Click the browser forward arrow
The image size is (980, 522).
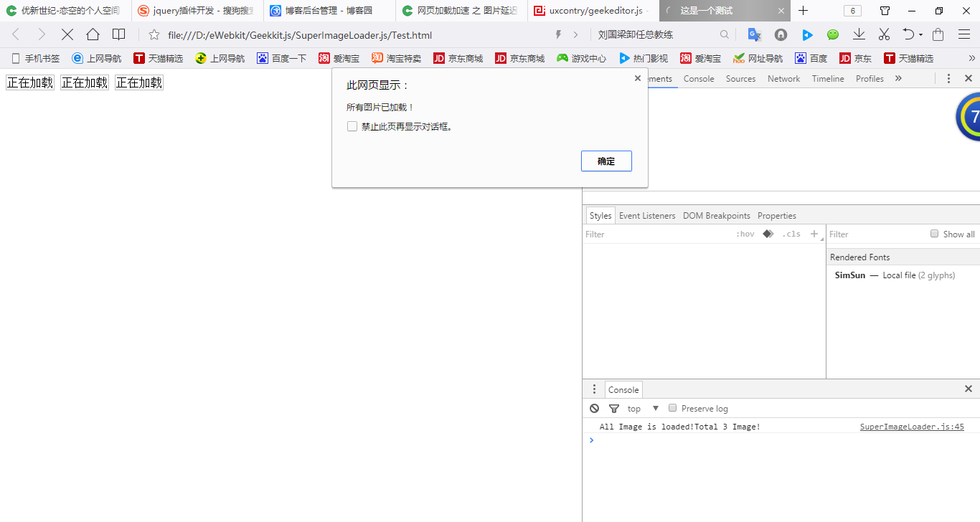click(x=41, y=34)
